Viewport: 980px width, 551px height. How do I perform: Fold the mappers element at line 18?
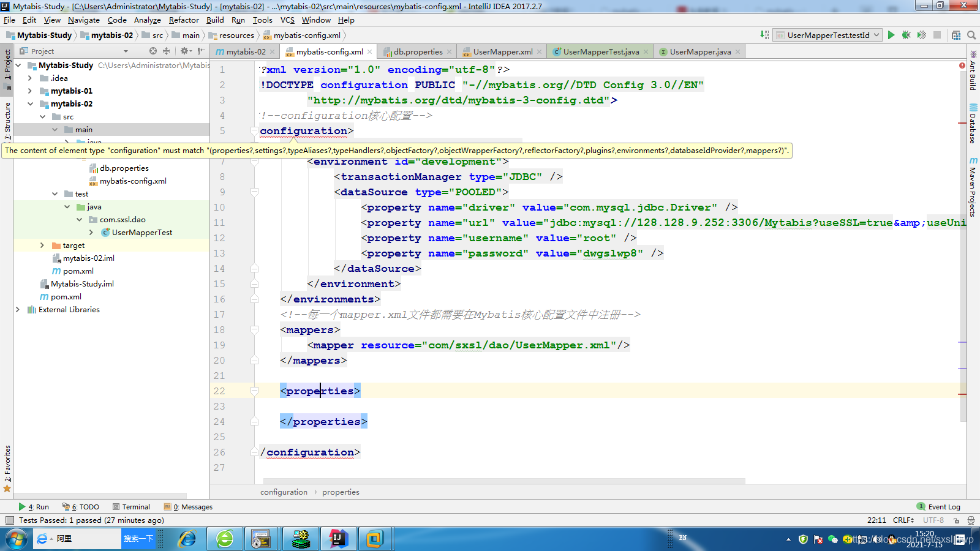(x=254, y=330)
